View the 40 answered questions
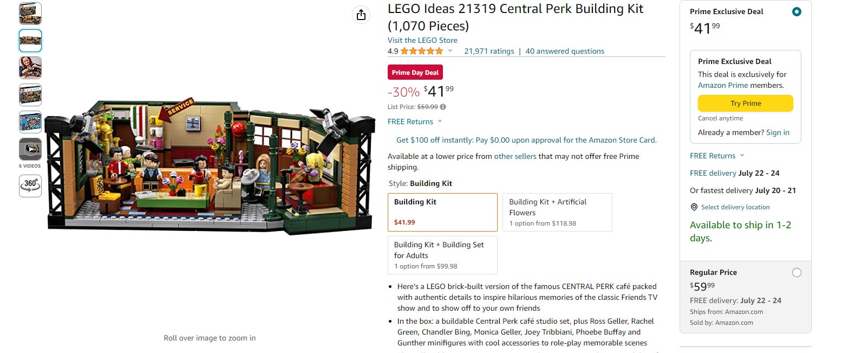 point(565,51)
